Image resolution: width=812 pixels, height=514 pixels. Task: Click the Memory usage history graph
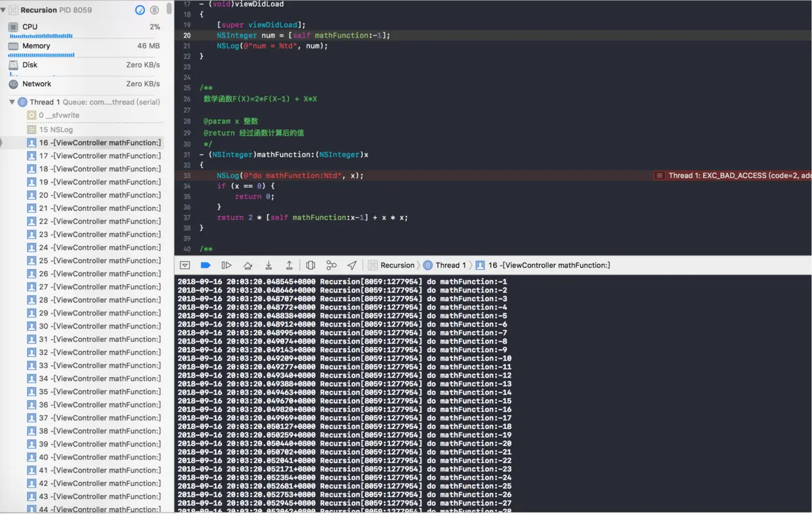[41, 55]
